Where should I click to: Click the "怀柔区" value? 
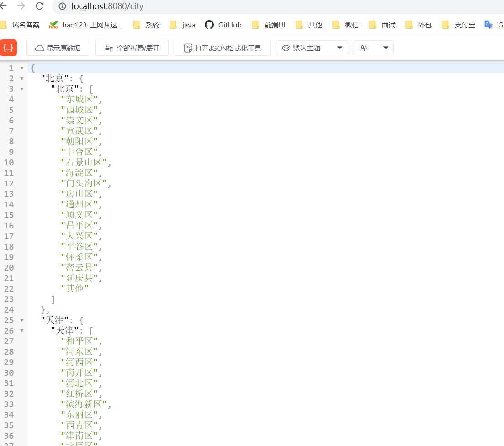coord(80,257)
